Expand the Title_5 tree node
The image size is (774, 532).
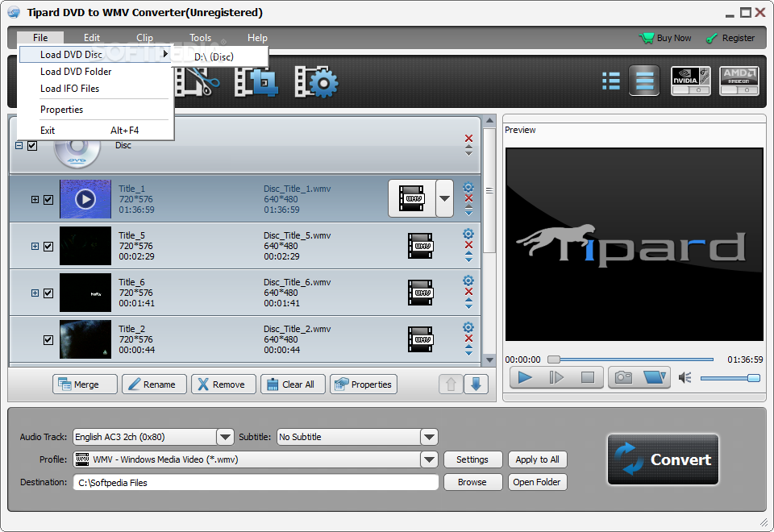pyautogui.click(x=35, y=247)
